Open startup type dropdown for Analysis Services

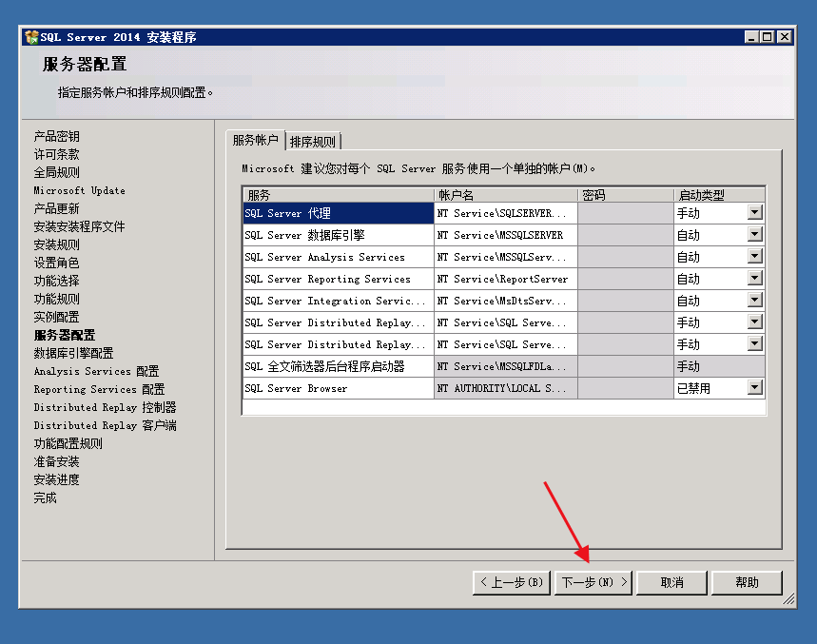pyautogui.click(x=755, y=257)
